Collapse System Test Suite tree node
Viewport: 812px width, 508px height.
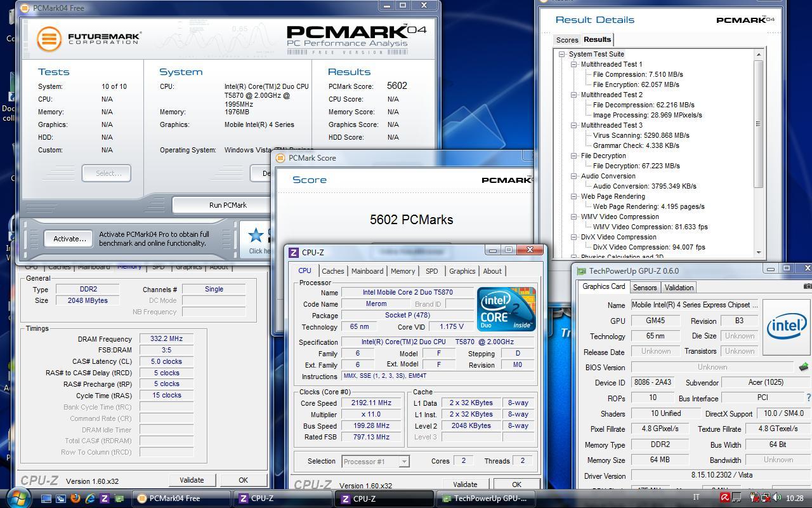point(561,54)
